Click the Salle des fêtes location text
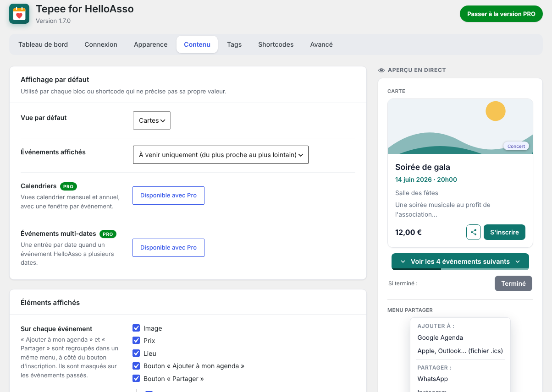The image size is (552, 392). click(417, 193)
